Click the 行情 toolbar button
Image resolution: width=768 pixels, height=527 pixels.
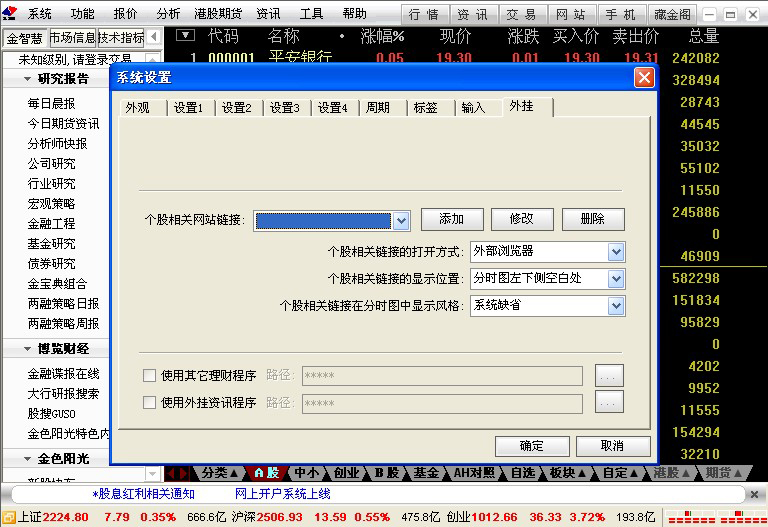[424, 15]
